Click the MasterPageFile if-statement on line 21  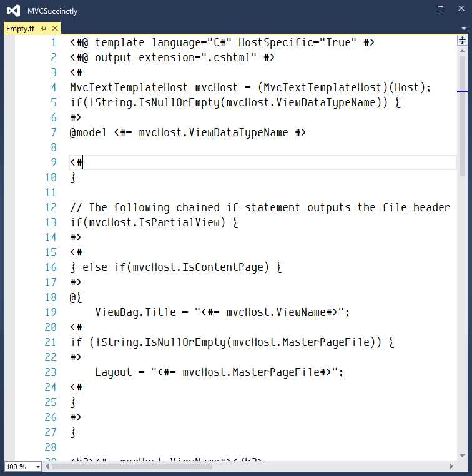pos(232,342)
